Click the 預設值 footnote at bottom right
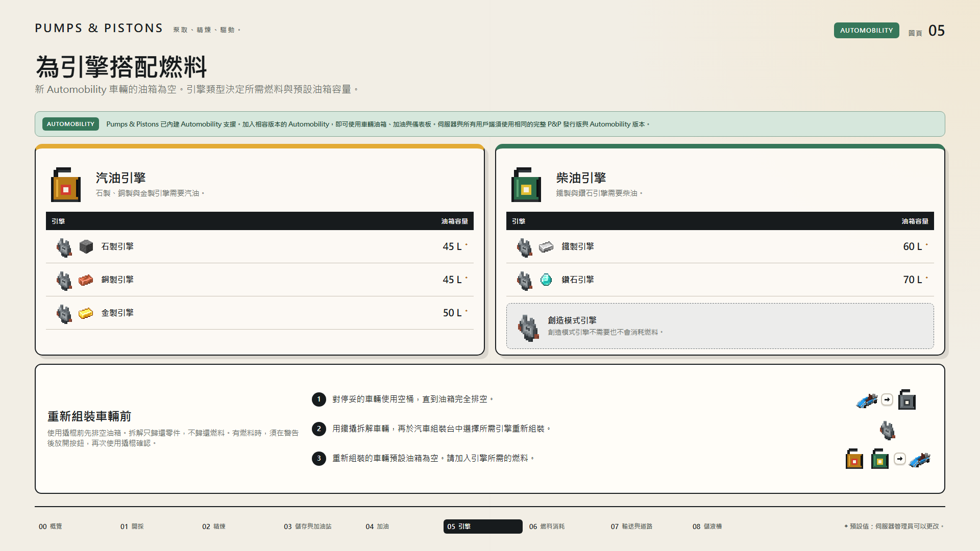Image resolution: width=980 pixels, height=551 pixels. tap(894, 527)
